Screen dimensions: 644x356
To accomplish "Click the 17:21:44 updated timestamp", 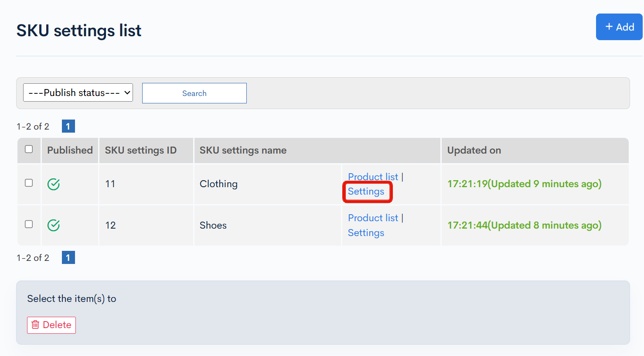I will tap(525, 225).
